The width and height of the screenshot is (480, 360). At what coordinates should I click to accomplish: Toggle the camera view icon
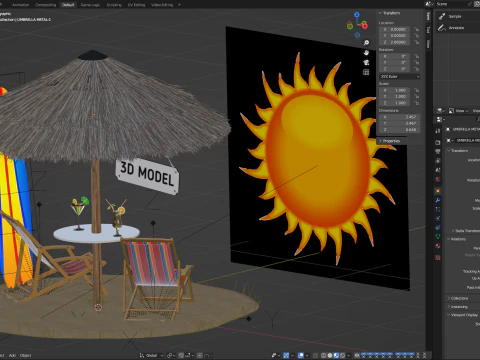[x=366, y=62]
